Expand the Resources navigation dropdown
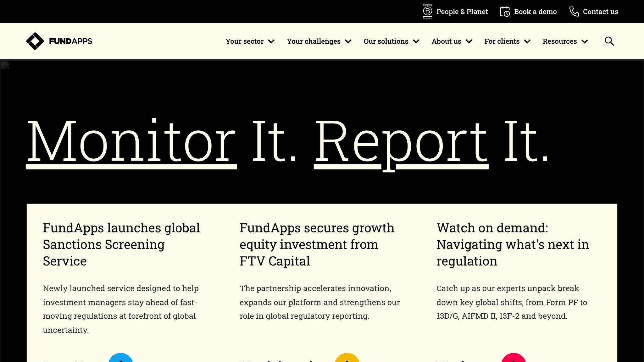 pyautogui.click(x=565, y=41)
